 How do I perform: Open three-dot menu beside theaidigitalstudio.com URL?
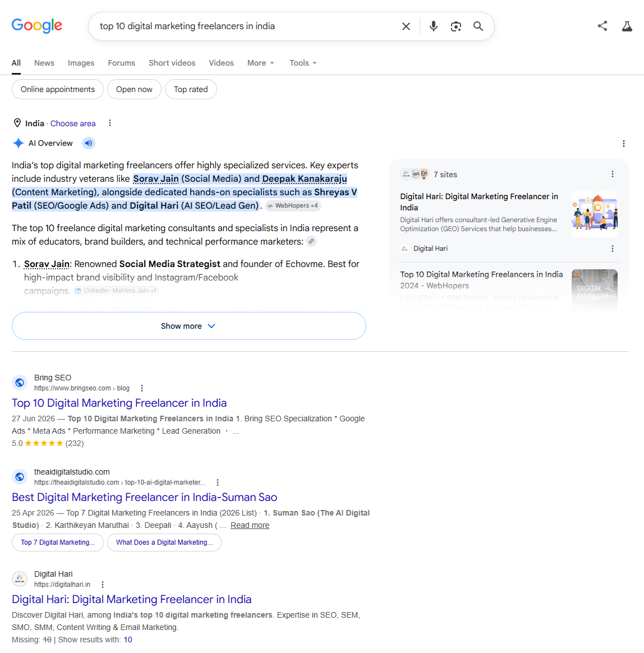(x=218, y=482)
